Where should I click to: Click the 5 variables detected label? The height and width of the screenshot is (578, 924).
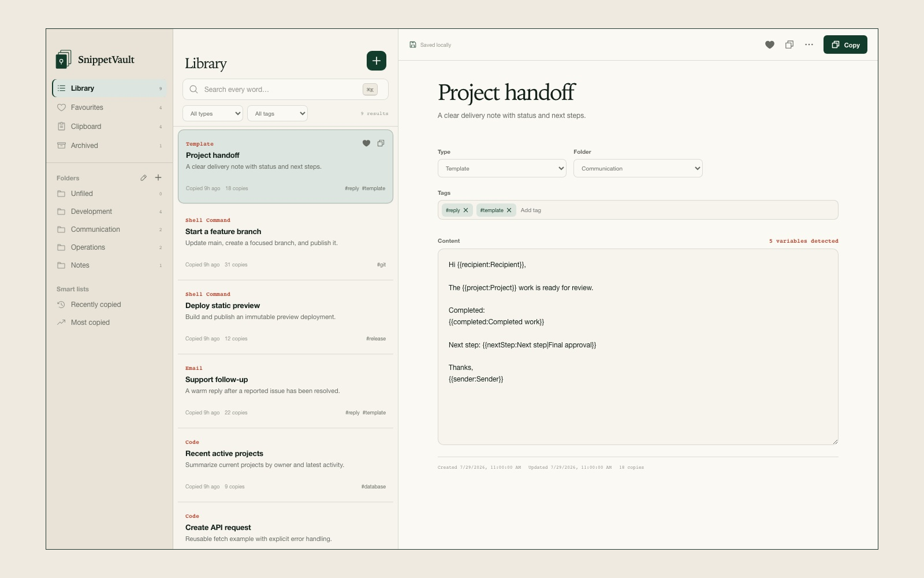803,241
